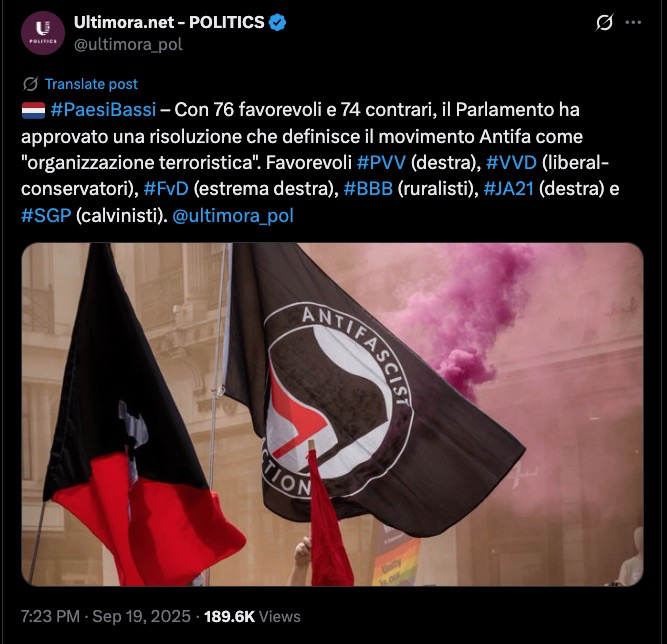The width and height of the screenshot is (667, 644).
Task: Open the #FvD hashtag
Action: coord(166,189)
